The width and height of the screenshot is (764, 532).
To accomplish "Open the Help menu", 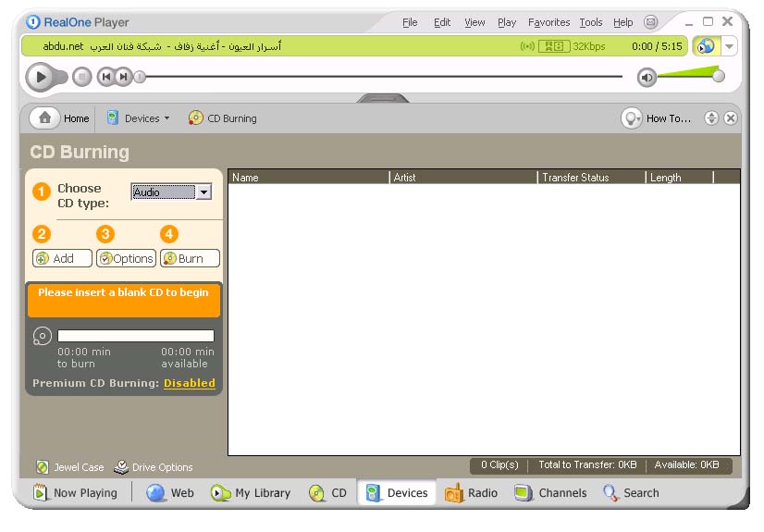I will click(622, 22).
